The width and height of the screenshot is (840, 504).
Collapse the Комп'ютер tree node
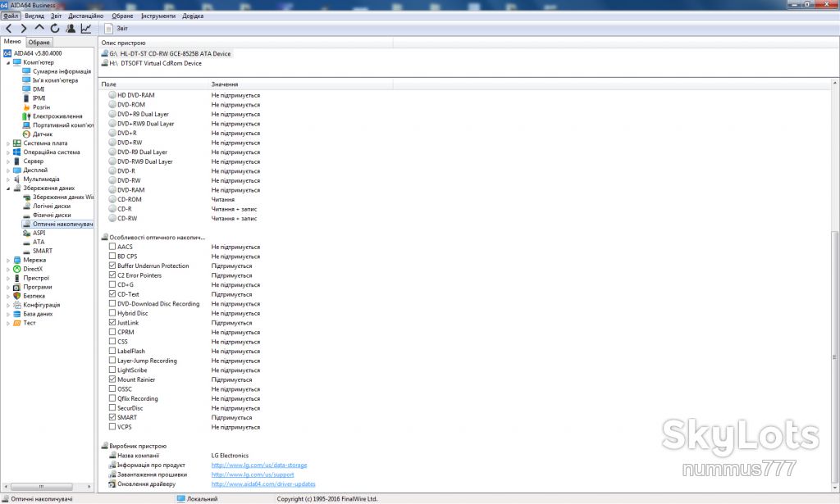[8, 62]
